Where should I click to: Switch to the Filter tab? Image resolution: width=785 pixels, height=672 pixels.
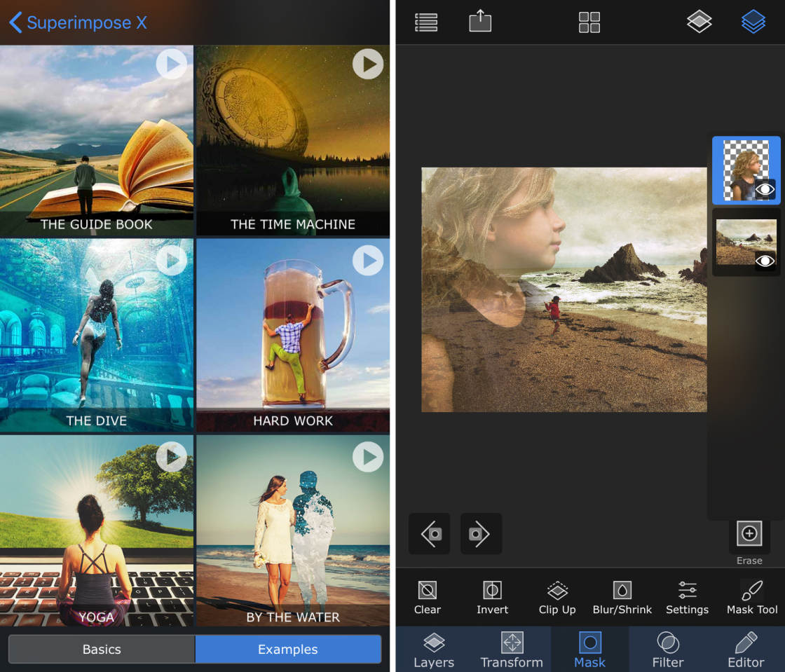tap(667, 649)
